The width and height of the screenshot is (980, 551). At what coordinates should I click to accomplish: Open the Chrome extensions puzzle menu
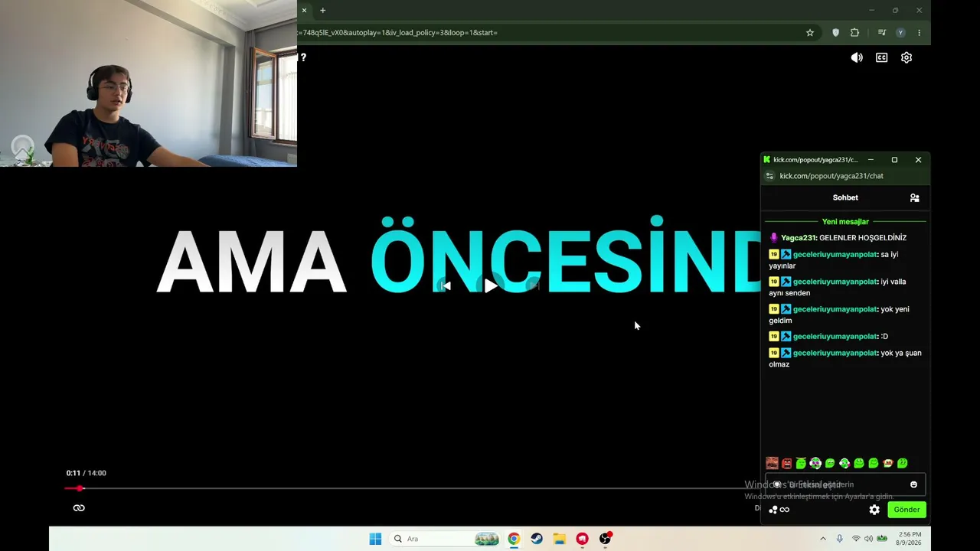(854, 33)
